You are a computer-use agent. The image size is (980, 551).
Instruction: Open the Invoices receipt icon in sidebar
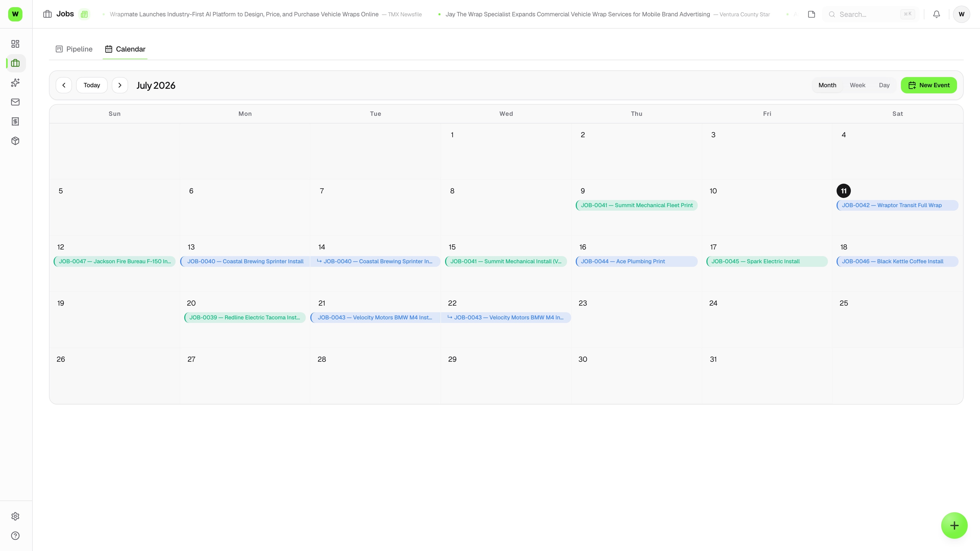15,121
